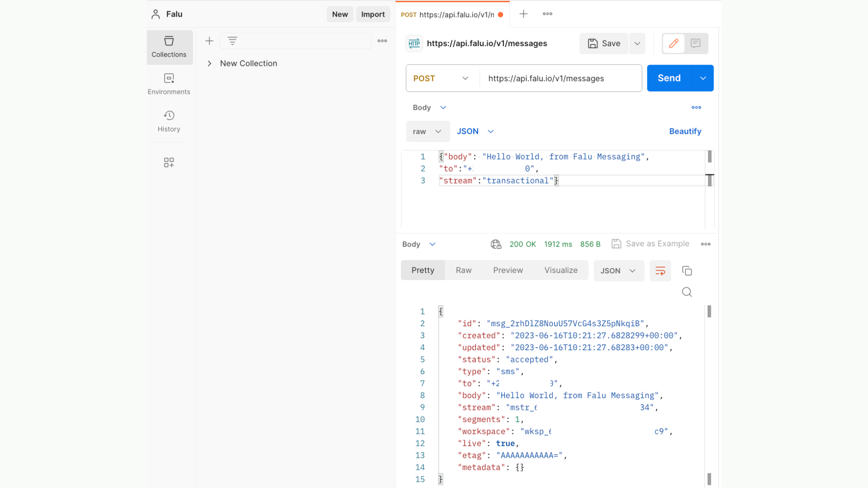This screenshot has height=488, width=868.
Task: Click Save as Example button
Action: point(649,243)
